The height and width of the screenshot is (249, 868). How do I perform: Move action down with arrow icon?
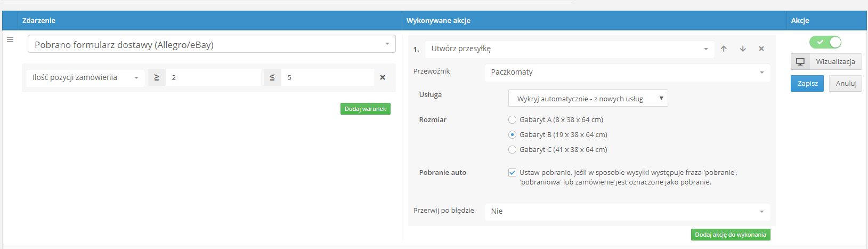tap(743, 49)
